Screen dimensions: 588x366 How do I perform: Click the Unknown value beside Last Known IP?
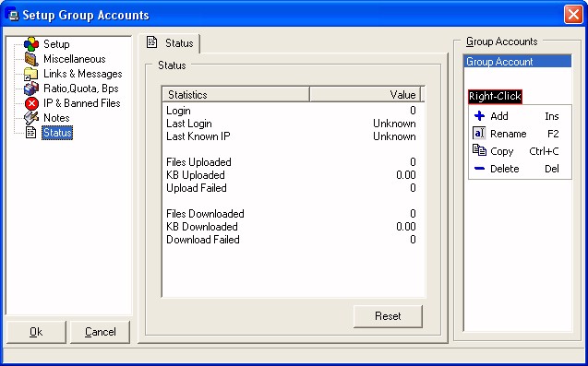(394, 136)
